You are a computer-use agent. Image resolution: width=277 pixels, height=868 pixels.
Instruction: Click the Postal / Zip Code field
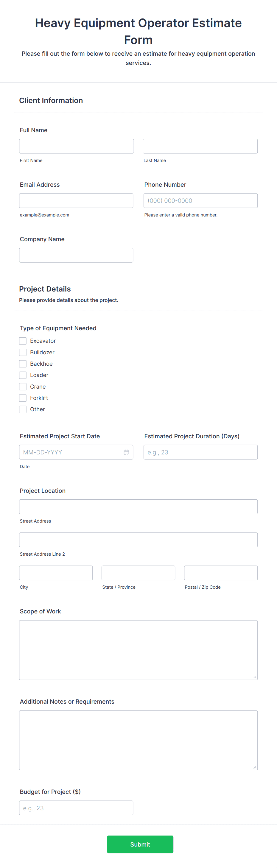pos(220,573)
